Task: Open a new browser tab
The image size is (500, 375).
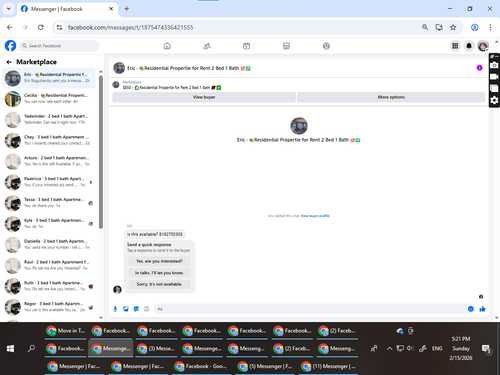Action: coord(127,9)
